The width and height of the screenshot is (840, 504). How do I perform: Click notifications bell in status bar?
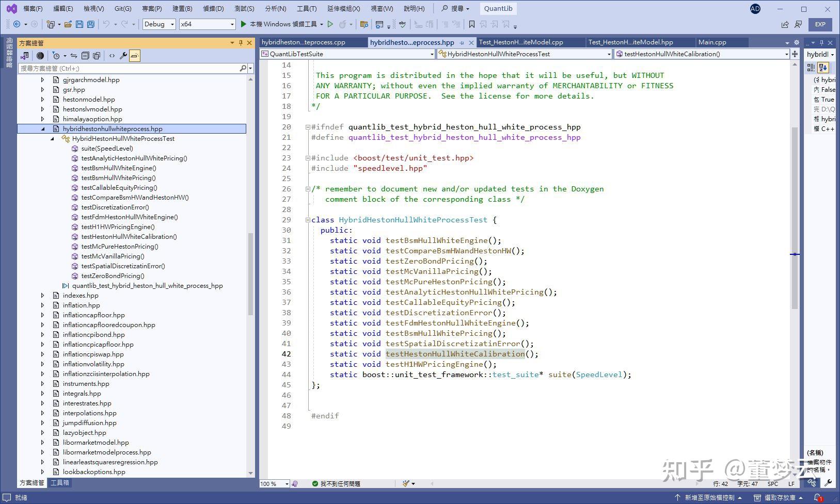(818, 498)
